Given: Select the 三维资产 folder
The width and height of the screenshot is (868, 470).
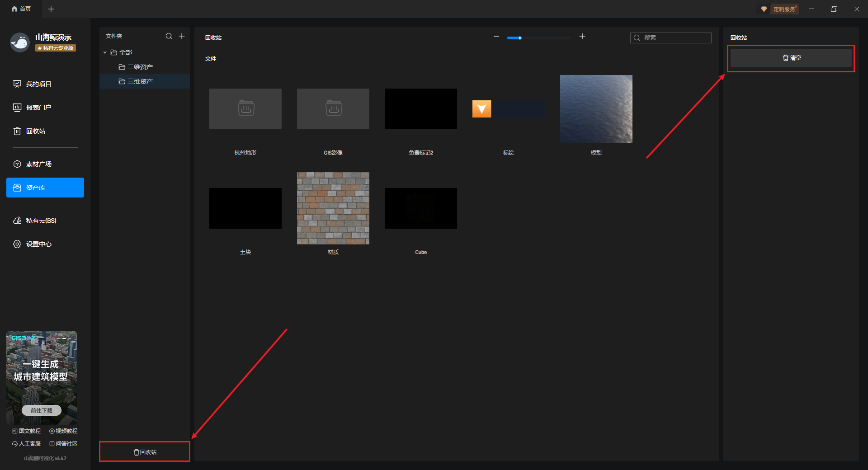Looking at the screenshot, I should [x=140, y=81].
